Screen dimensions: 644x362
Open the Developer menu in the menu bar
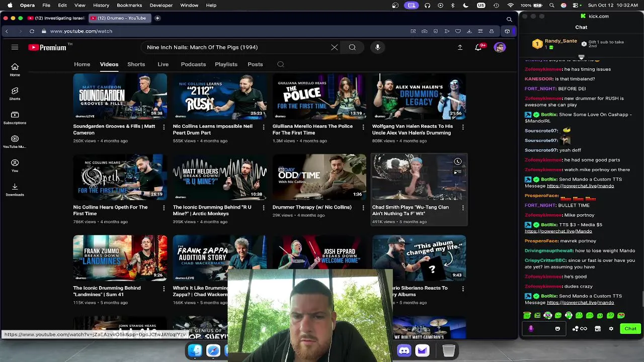tap(161, 5)
